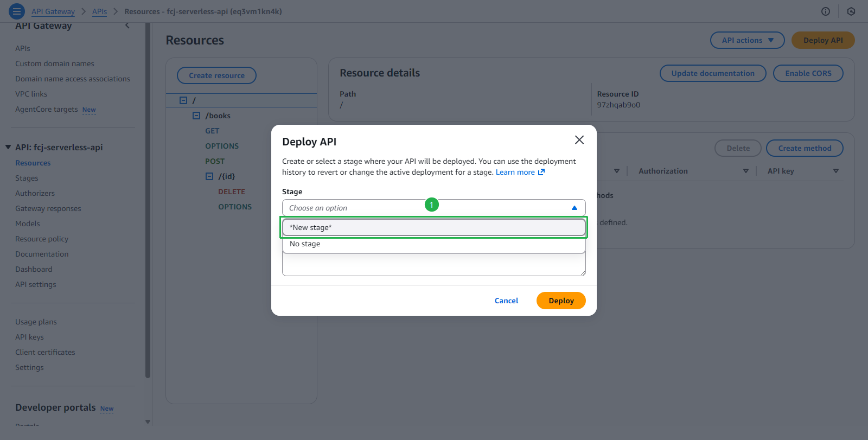The image size is (868, 440).
Task: Click the Deploy API header button
Action: coord(823,40)
